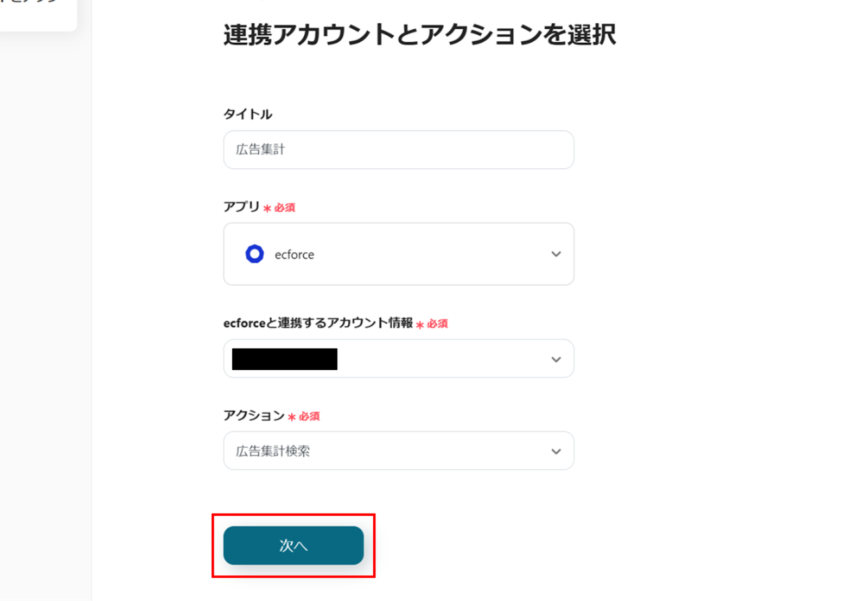Image resolution: width=868 pixels, height=601 pixels.
Task: Click the 必須 marker beside アクション
Action: point(309,416)
